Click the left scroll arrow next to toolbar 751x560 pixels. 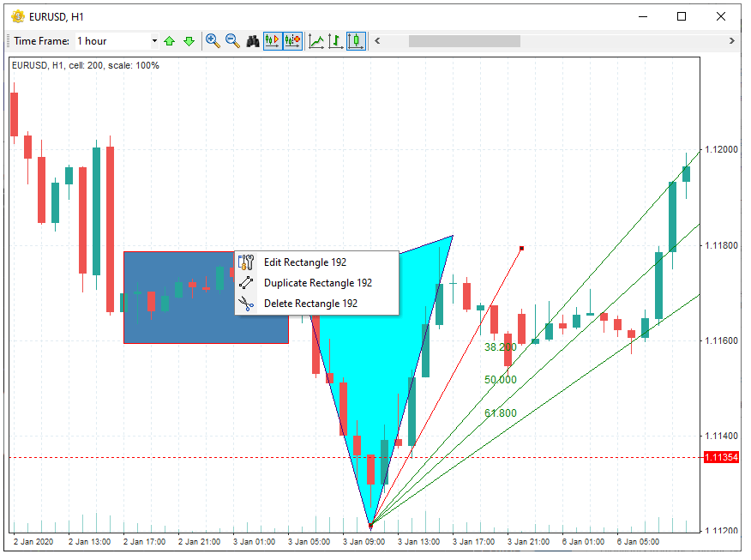click(377, 40)
